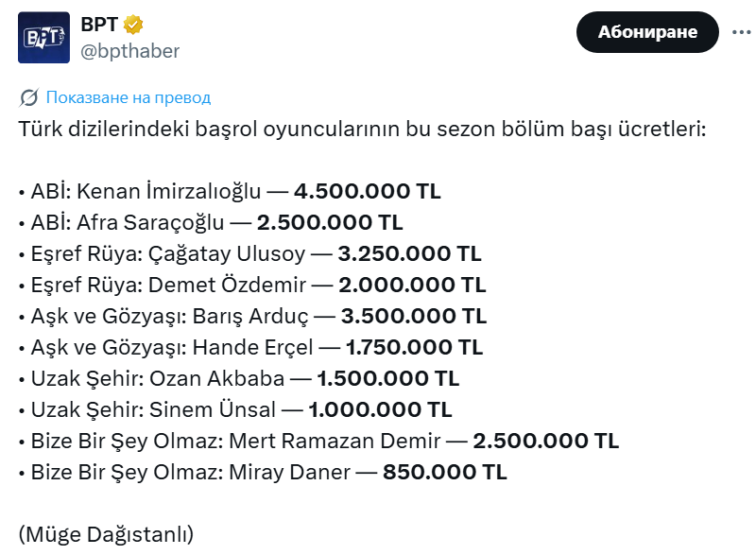Click the Barış Arduç 3.500.000 TL line
This screenshot has height=555, width=756.
click(252, 317)
